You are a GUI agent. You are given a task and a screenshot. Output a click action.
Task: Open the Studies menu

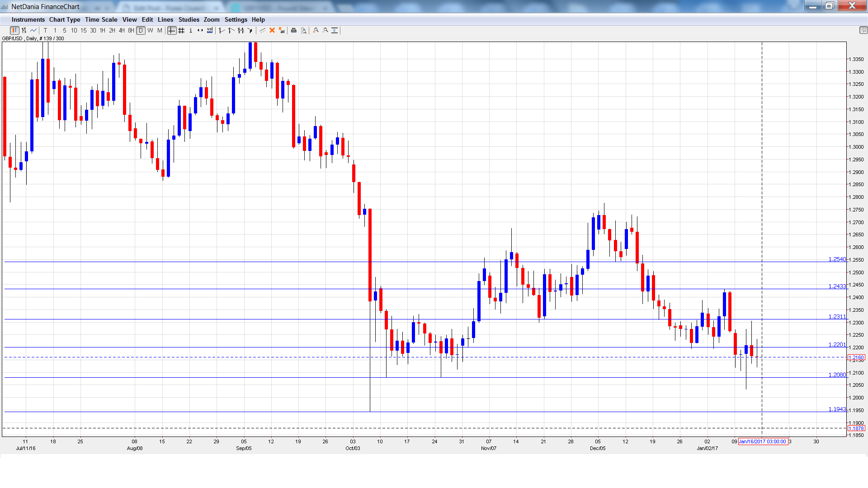(189, 20)
